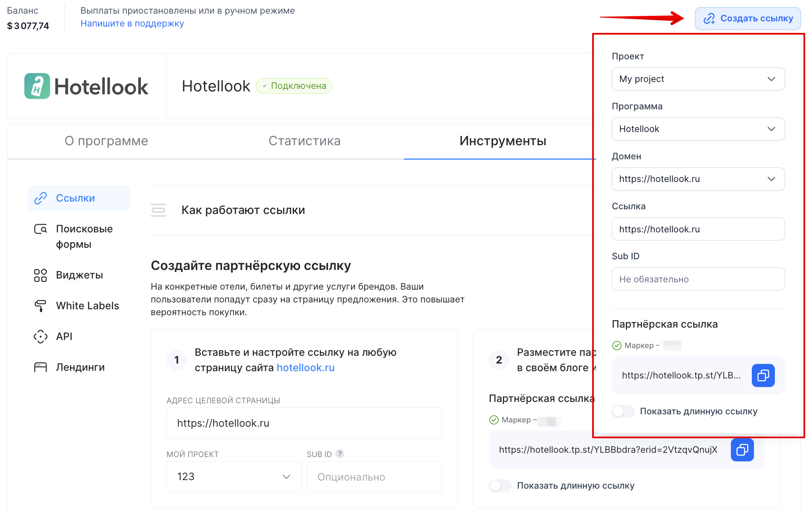Copy the partner link in the popup panel
The height and width of the screenshot is (516, 812).
763,375
